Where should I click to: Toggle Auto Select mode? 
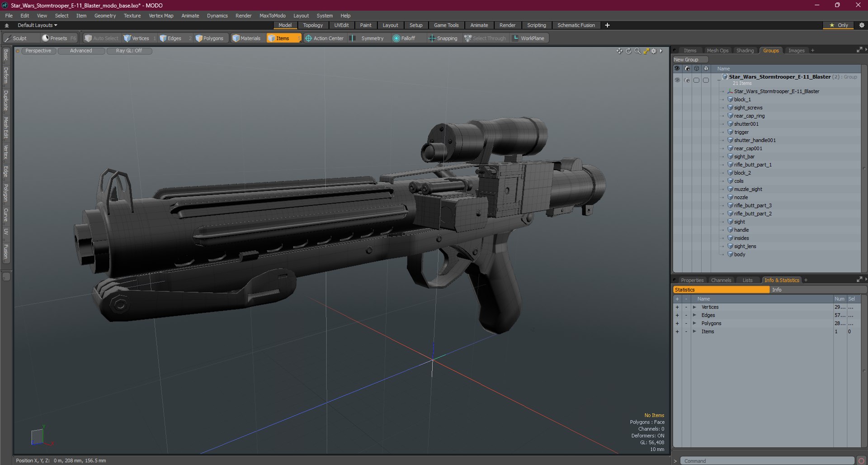pyautogui.click(x=102, y=38)
